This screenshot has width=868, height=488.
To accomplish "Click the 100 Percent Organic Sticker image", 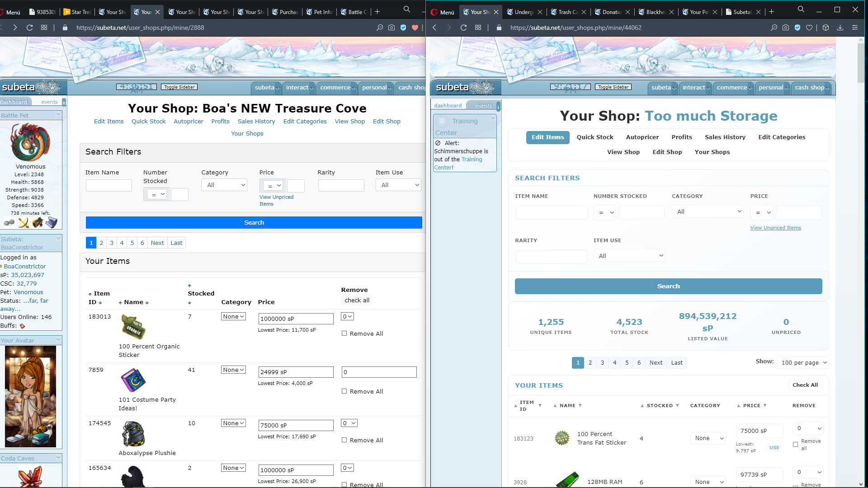I will tap(133, 326).
